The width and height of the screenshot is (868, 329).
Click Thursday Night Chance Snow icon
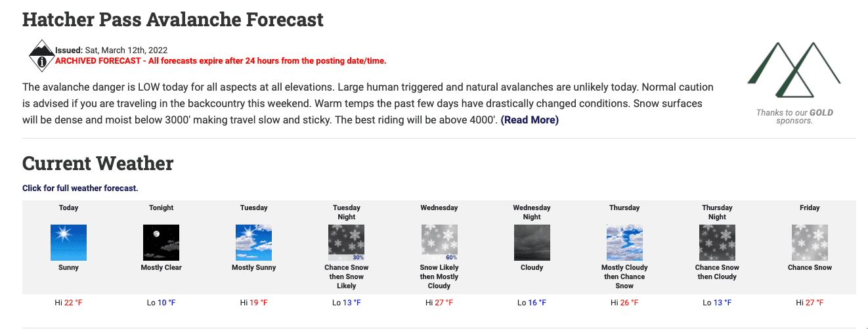click(717, 242)
